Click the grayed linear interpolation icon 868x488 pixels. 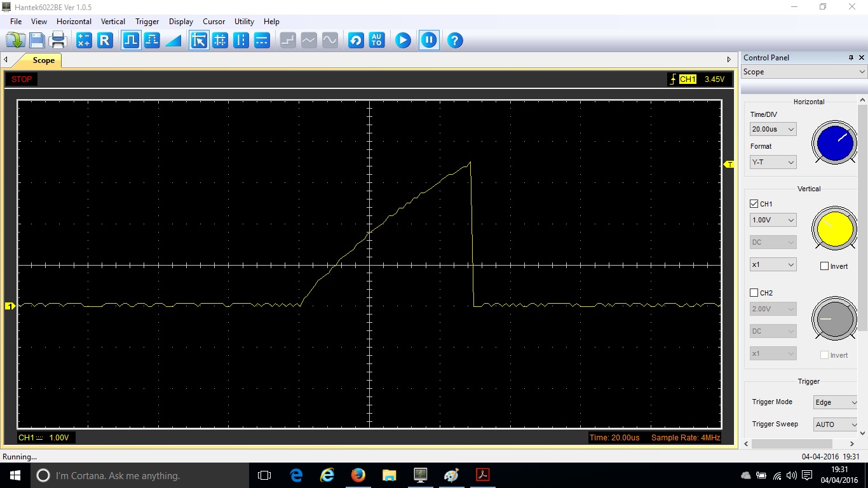[309, 41]
